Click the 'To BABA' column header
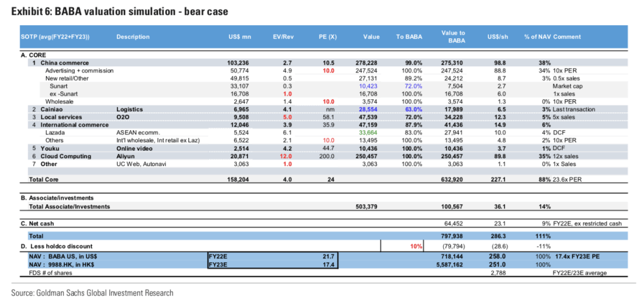Viewport: 644px width, 301px height. 408,37
